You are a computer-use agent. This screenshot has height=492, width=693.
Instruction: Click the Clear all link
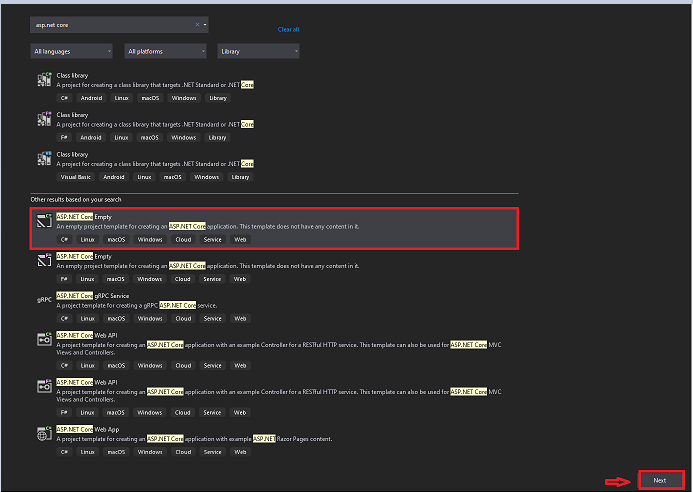288,30
